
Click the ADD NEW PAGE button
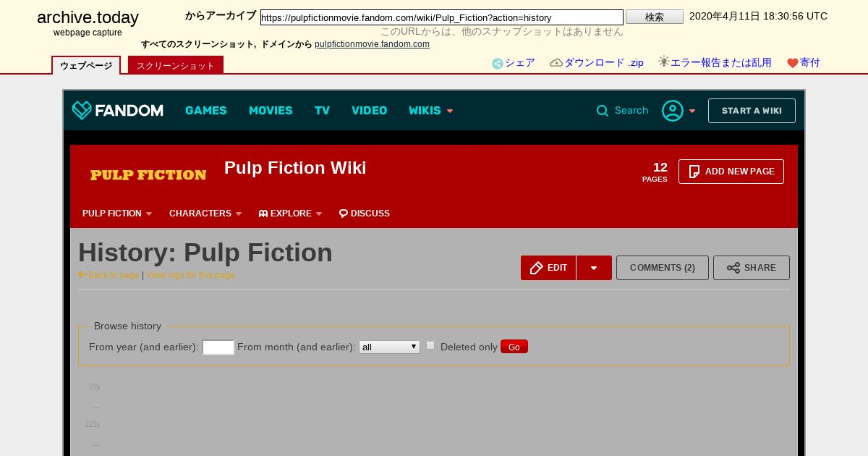731,172
